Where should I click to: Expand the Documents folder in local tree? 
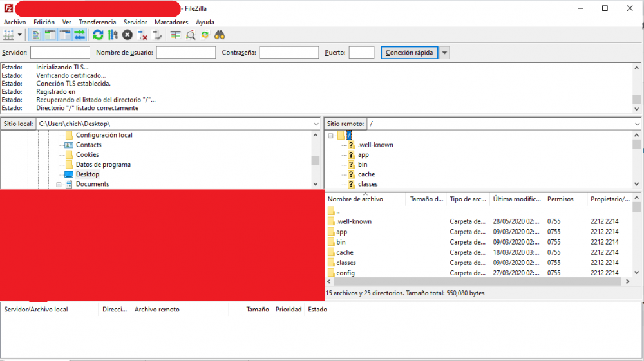pos(59,185)
